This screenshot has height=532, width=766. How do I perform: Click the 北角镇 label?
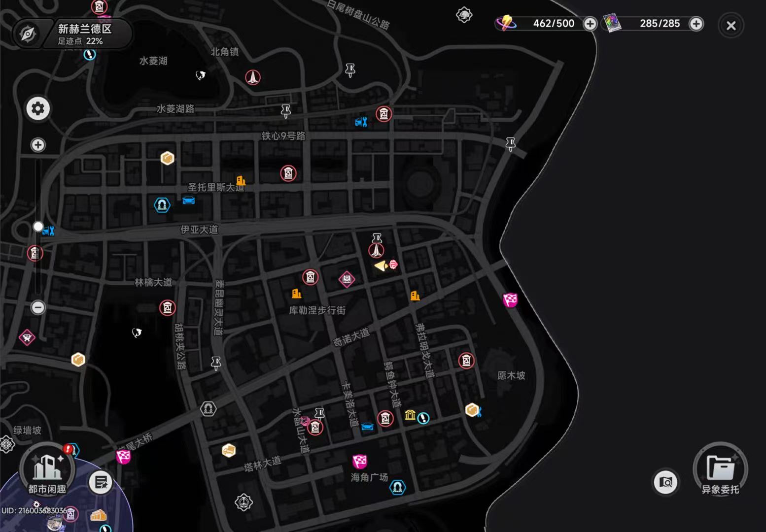(225, 52)
